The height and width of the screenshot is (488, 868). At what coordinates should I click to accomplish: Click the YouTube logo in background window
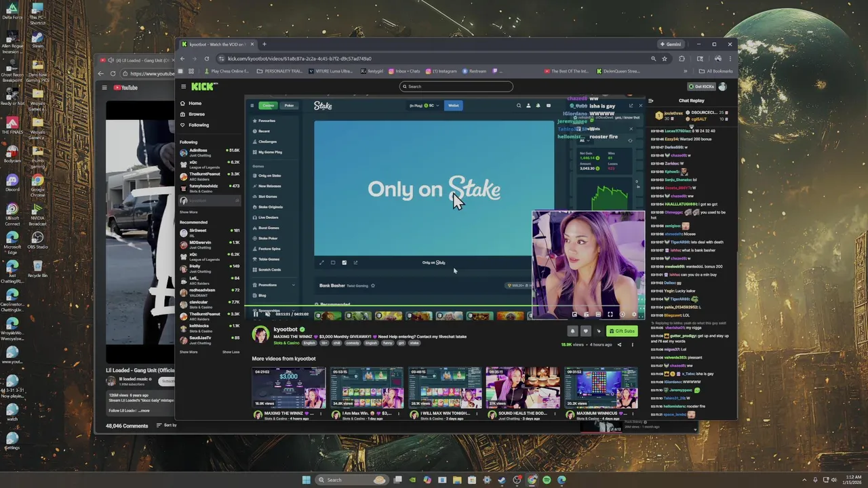pos(125,87)
